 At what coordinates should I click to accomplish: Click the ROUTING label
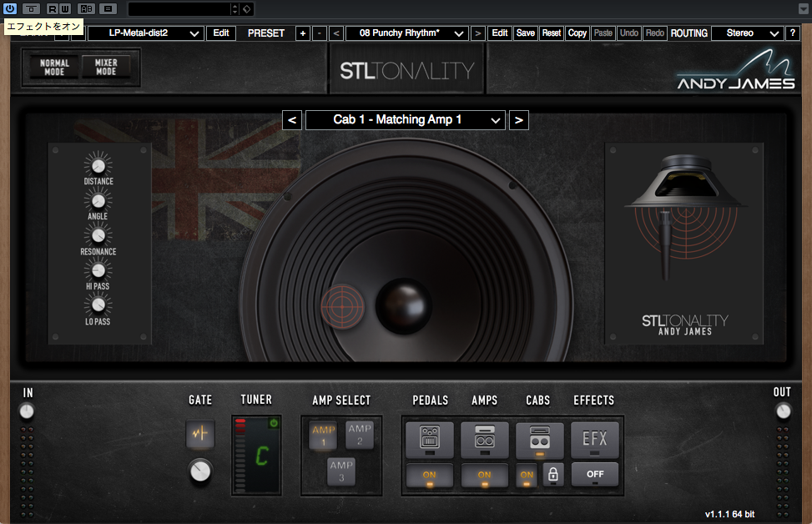pyautogui.click(x=688, y=33)
